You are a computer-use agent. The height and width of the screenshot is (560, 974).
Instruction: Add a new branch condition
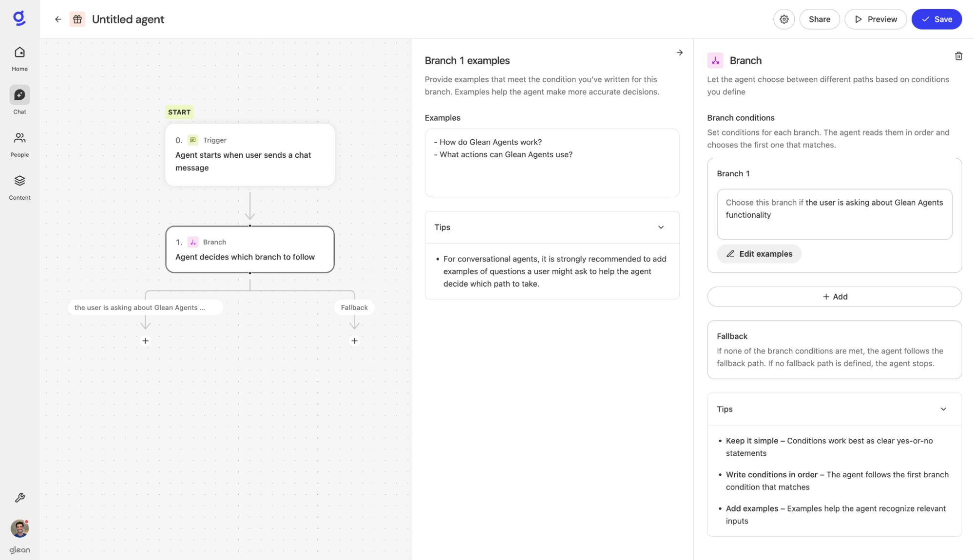tap(834, 297)
